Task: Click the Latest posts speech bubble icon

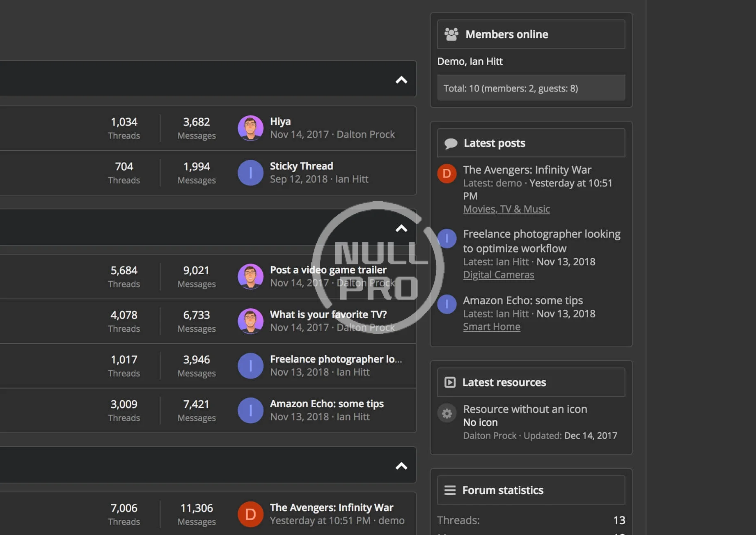Action: (451, 143)
